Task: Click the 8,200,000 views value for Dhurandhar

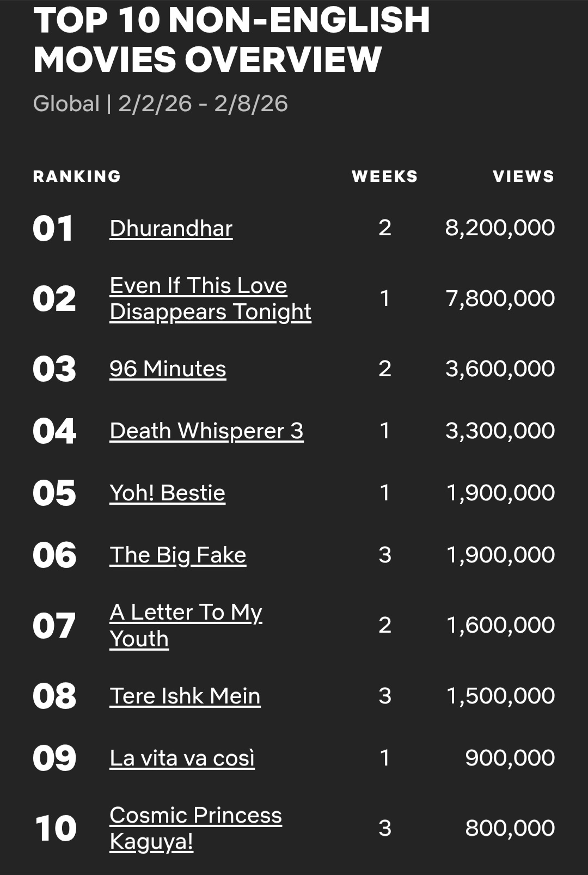Action: click(x=500, y=228)
